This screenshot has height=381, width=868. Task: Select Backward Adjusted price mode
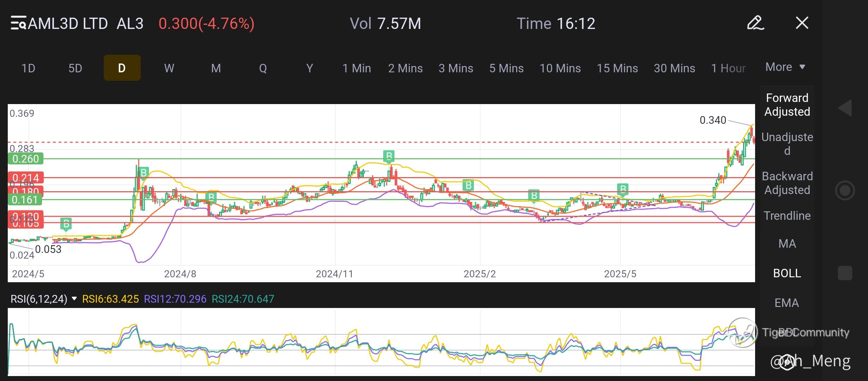[x=787, y=183]
